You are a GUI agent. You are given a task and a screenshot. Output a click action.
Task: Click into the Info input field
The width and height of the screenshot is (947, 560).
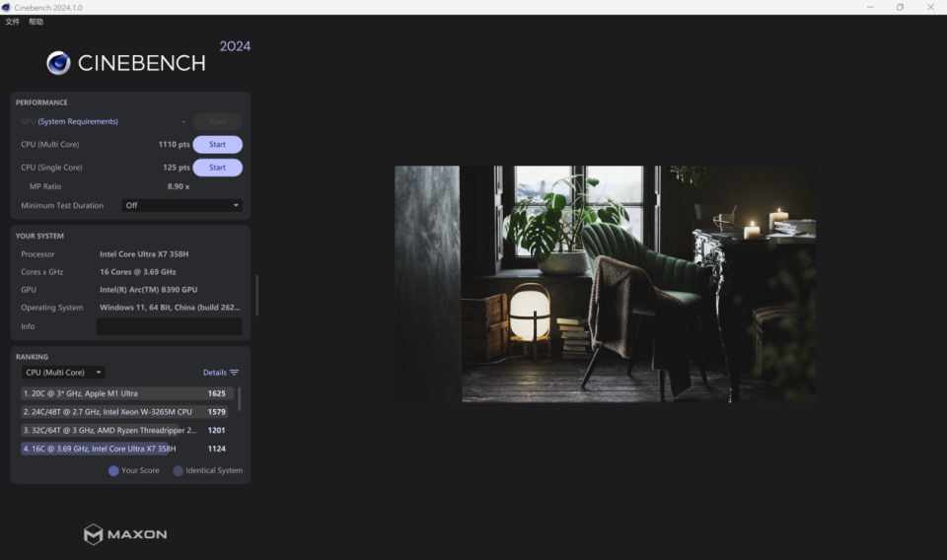(169, 326)
